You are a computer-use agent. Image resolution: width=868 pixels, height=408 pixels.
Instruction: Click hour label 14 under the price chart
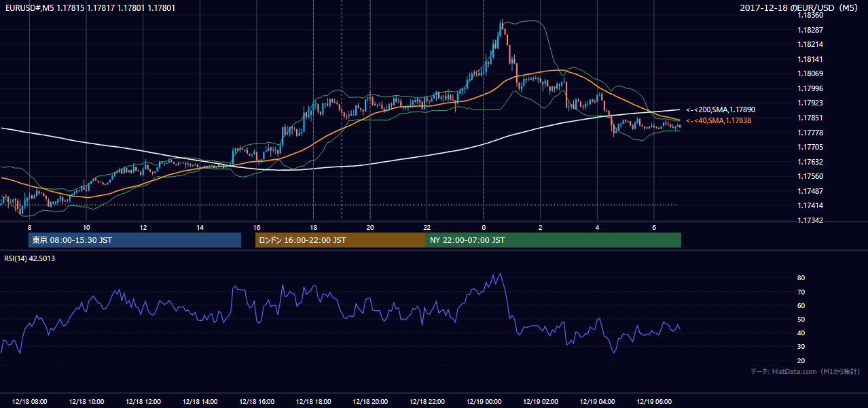[200, 227]
